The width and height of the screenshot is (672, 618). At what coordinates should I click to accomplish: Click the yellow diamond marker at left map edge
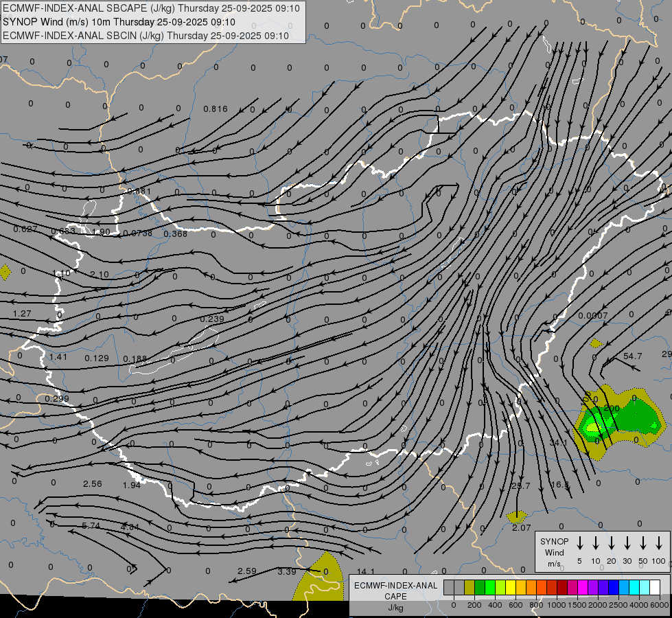point(5,273)
